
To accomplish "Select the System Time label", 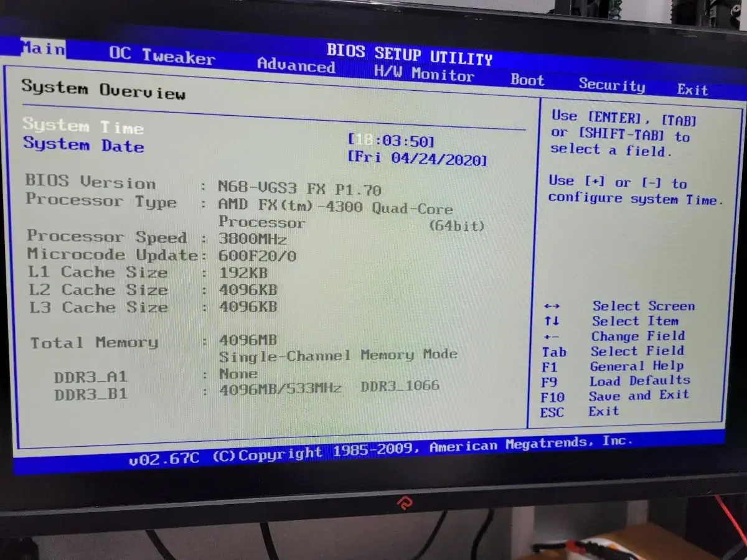I will (x=83, y=126).
